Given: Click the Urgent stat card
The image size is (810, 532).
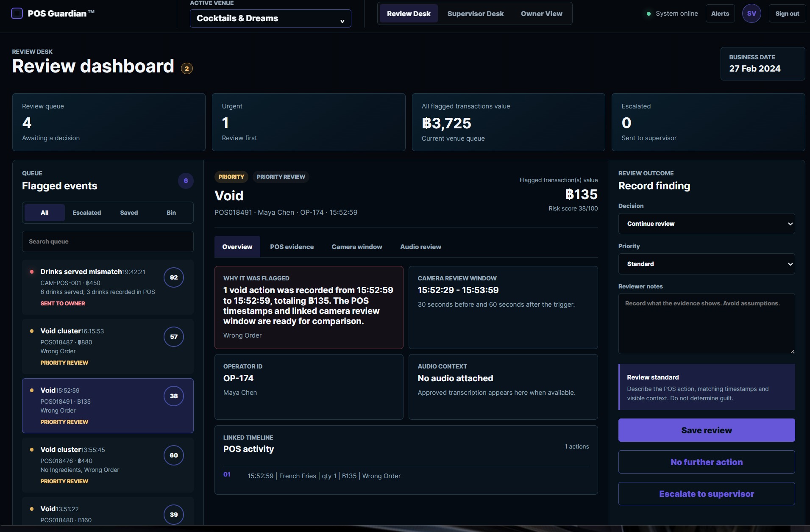Looking at the screenshot, I should click(309, 122).
